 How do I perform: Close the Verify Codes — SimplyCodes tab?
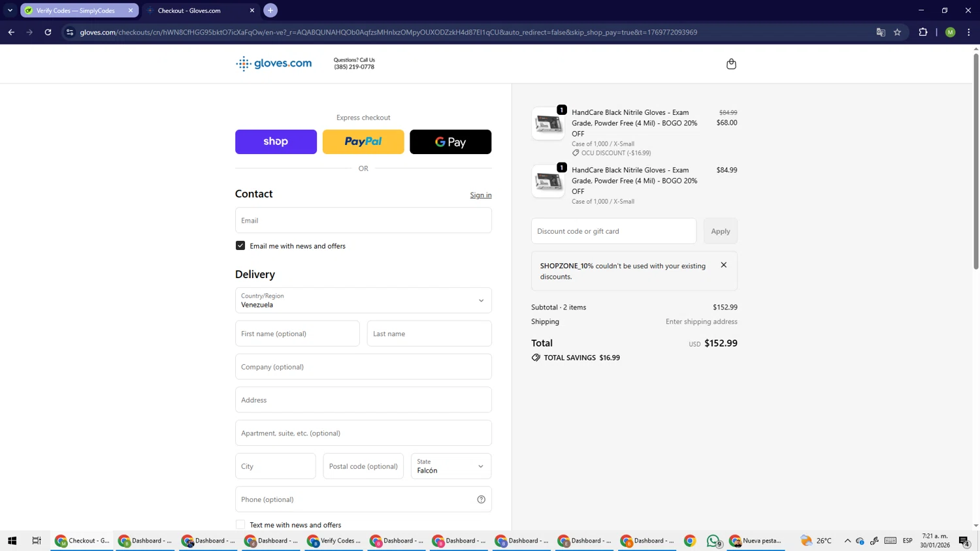click(130, 10)
